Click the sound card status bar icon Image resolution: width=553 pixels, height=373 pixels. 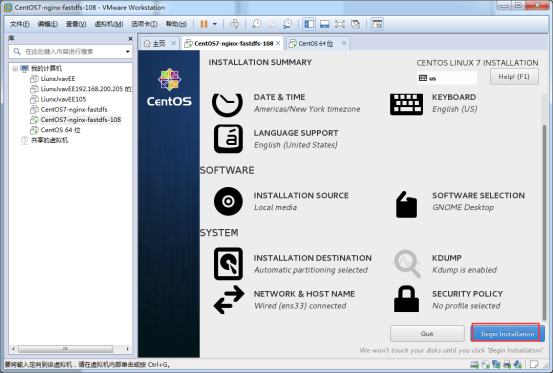pos(518,364)
